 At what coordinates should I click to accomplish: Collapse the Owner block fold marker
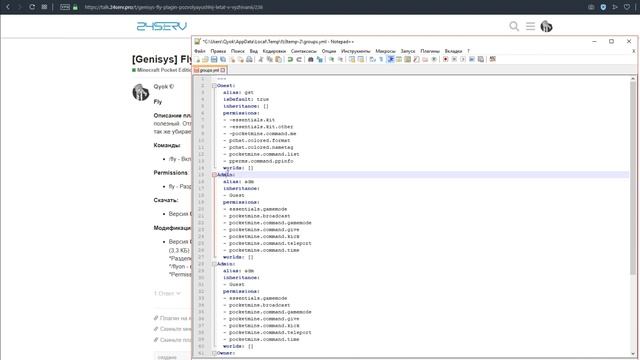tap(214, 353)
